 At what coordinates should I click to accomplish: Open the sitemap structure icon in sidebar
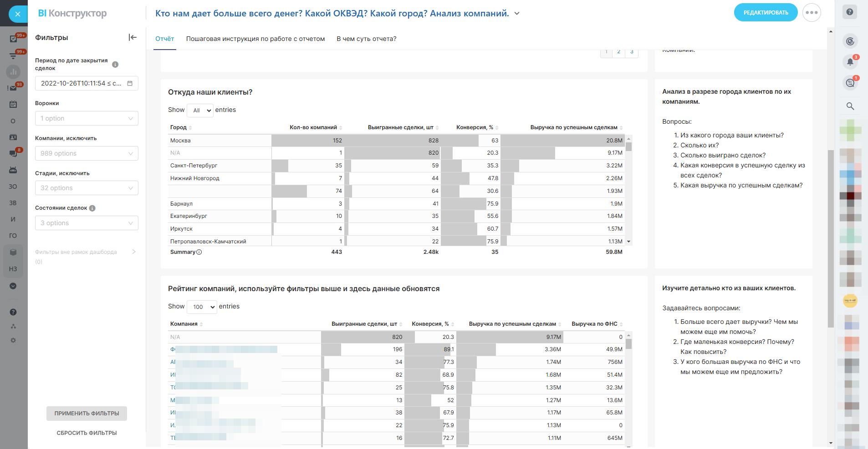pyautogui.click(x=13, y=326)
